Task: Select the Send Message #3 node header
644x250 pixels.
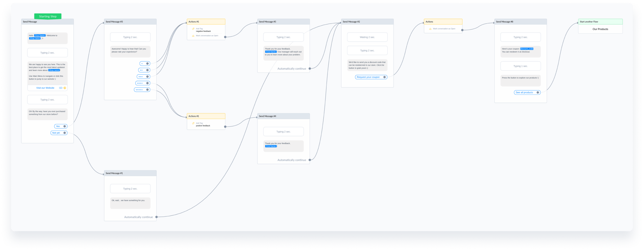Action: (130, 22)
